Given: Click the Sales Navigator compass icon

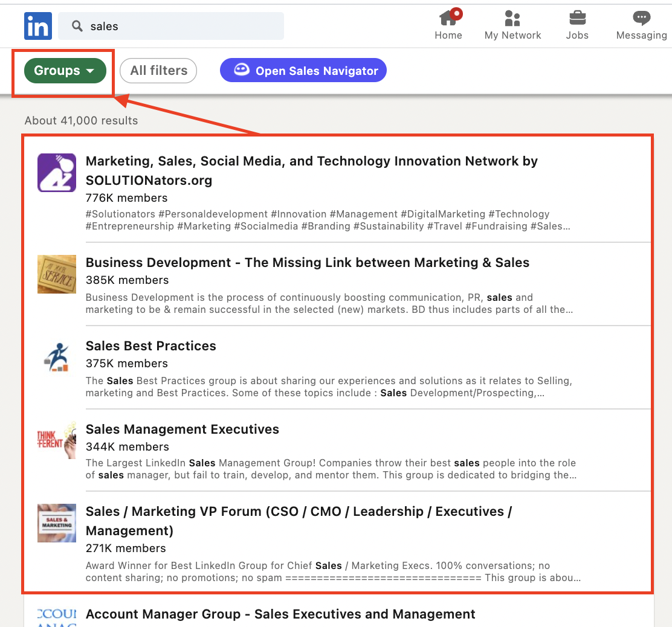Looking at the screenshot, I should click(x=242, y=69).
